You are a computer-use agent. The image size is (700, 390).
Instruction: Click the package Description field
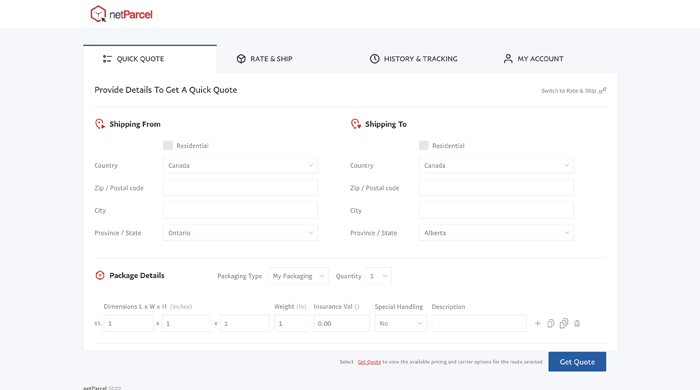click(x=479, y=324)
